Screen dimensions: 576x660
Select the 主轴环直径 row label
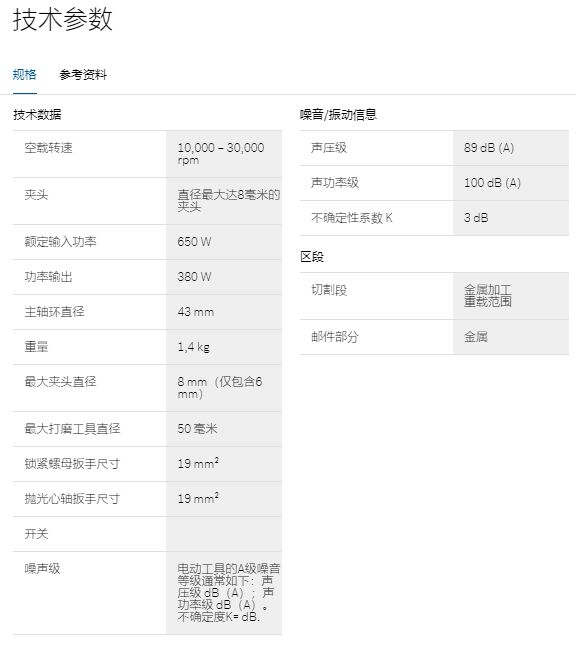tap(54, 311)
